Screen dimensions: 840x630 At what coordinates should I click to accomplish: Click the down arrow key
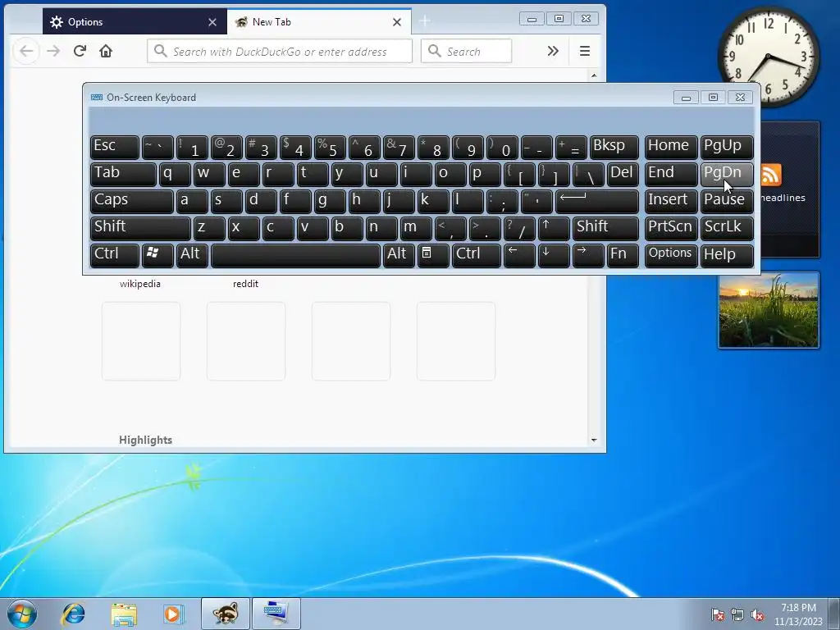tap(553, 255)
